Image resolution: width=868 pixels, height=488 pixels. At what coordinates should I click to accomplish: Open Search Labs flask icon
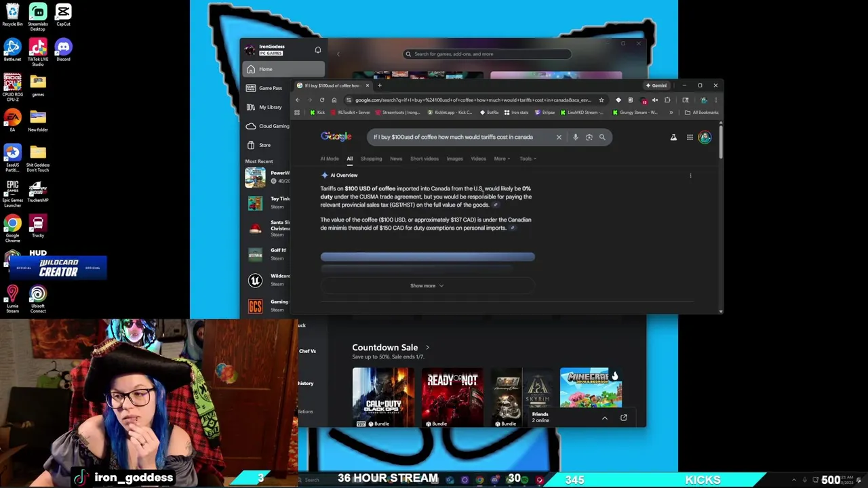pyautogui.click(x=673, y=137)
